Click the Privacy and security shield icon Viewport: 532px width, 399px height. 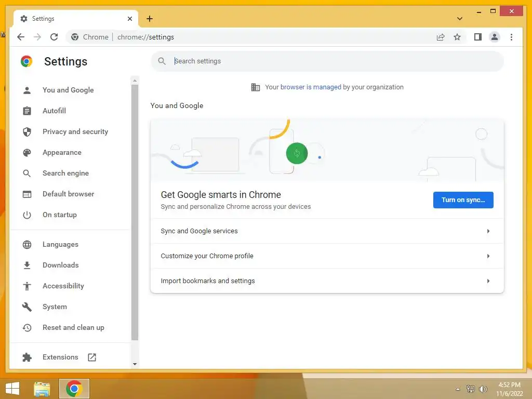[27, 131]
